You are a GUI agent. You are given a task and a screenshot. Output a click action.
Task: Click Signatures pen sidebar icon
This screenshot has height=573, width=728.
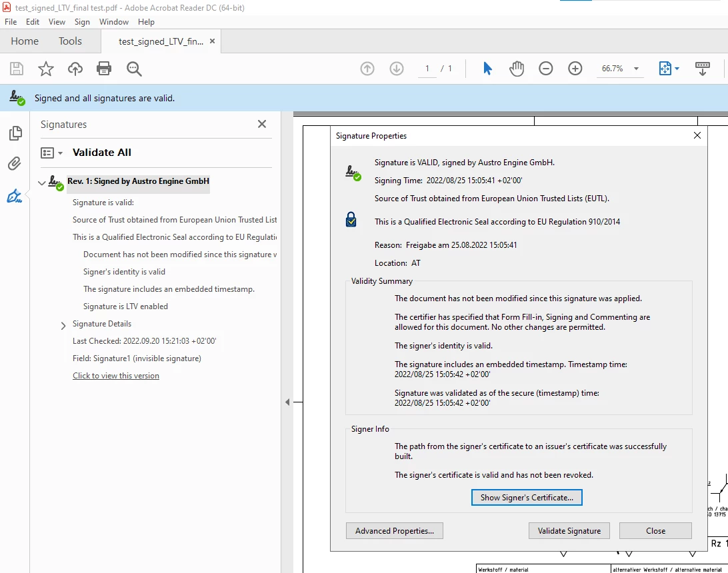(x=15, y=196)
